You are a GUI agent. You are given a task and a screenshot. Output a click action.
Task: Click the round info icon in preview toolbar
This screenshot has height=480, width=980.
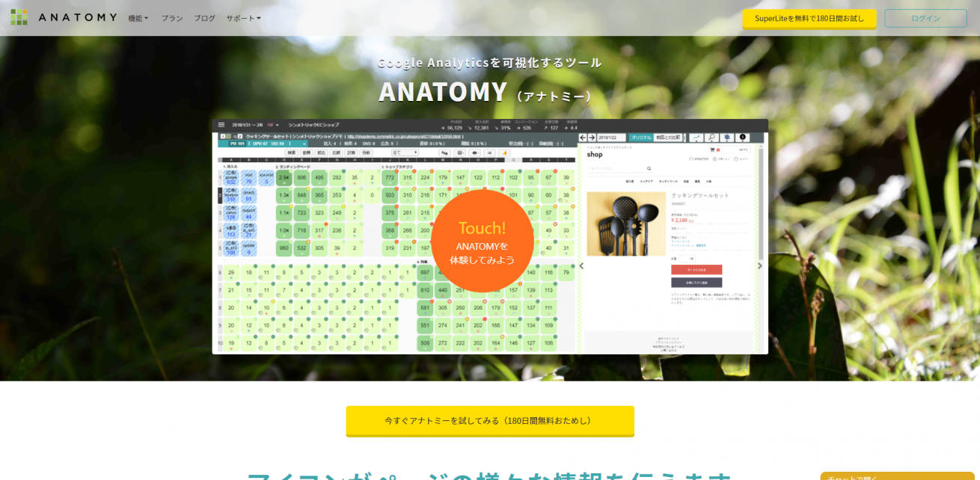743,138
